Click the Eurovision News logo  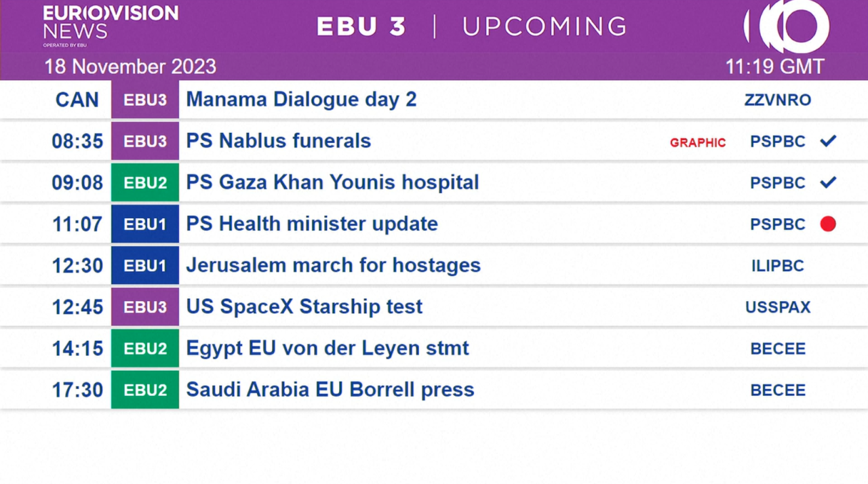(x=111, y=26)
